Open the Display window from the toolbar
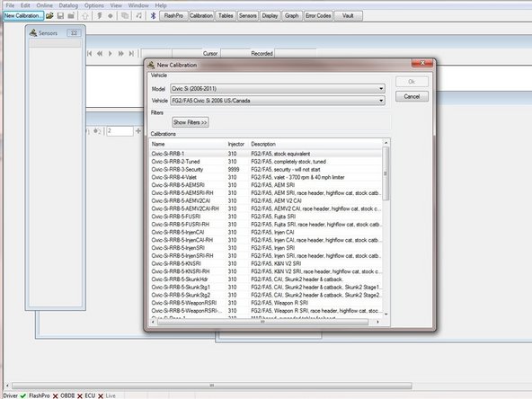This screenshot has height=399, width=532. [x=270, y=16]
